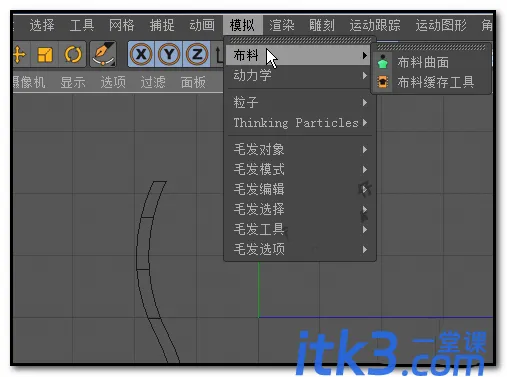The height and width of the screenshot is (377, 507).
Task: Select the Rotate tool icon
Action: coord(73,54)
